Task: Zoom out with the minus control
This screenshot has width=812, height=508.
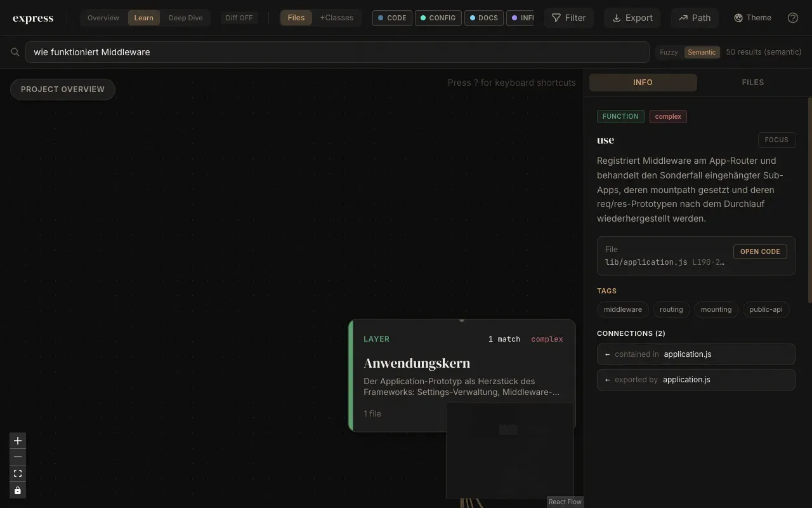Action: (18, 457)
